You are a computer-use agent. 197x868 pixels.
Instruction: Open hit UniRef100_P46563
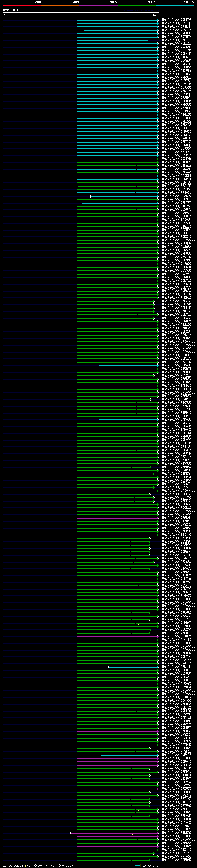(177, 403)
